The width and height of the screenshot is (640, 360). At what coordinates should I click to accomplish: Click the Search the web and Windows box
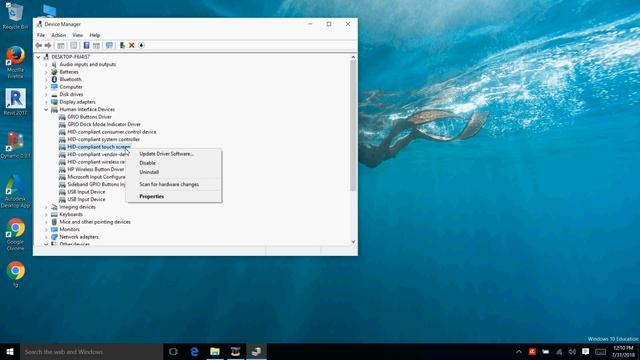91,351
